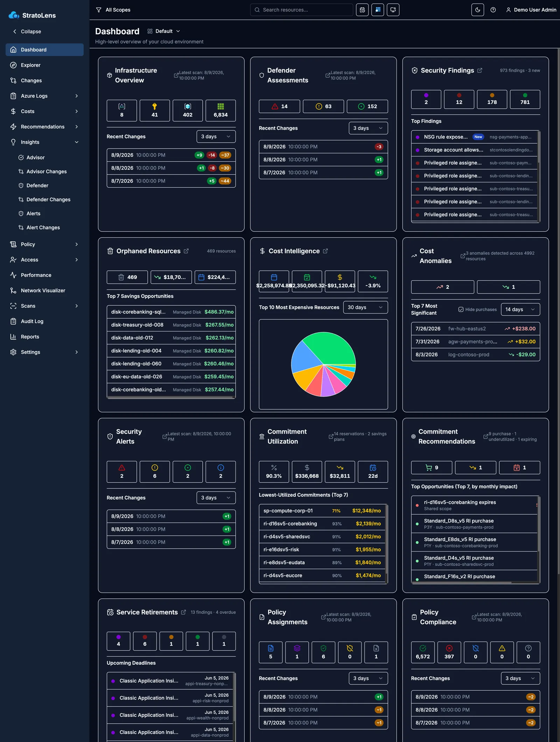Open Security Findings external link icon
This screenshot has width=560, height=742.
click(x=479, y=70)
